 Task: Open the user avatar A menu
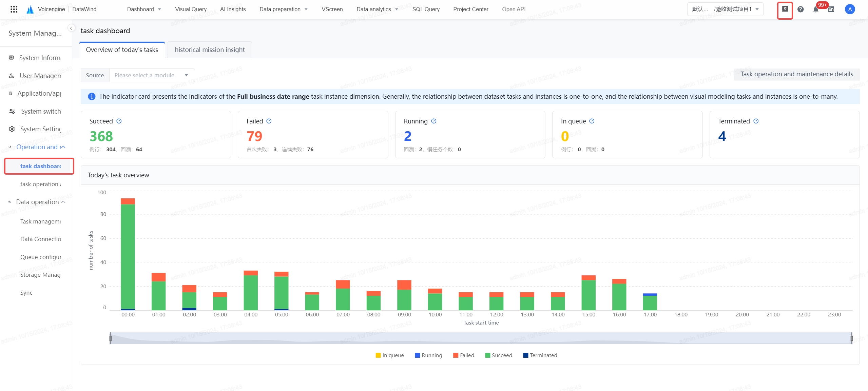click(850, 9)
